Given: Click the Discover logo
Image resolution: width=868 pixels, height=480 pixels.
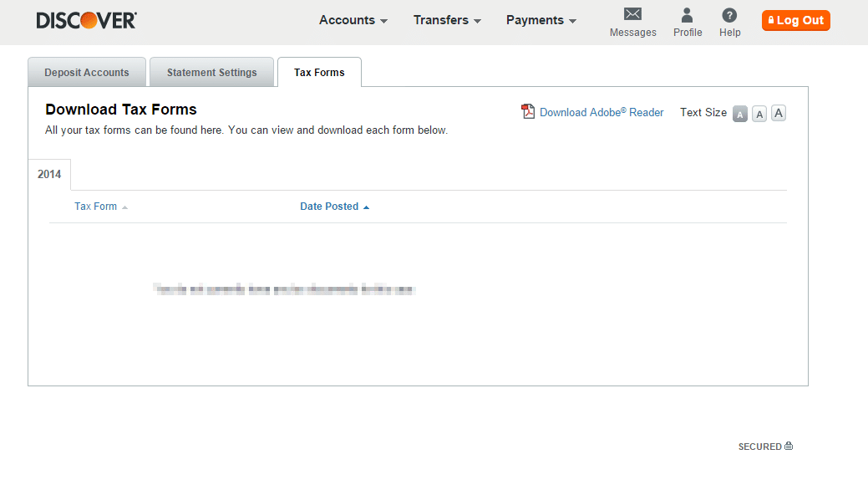Looking at the screenshot, I should [86, 21].
